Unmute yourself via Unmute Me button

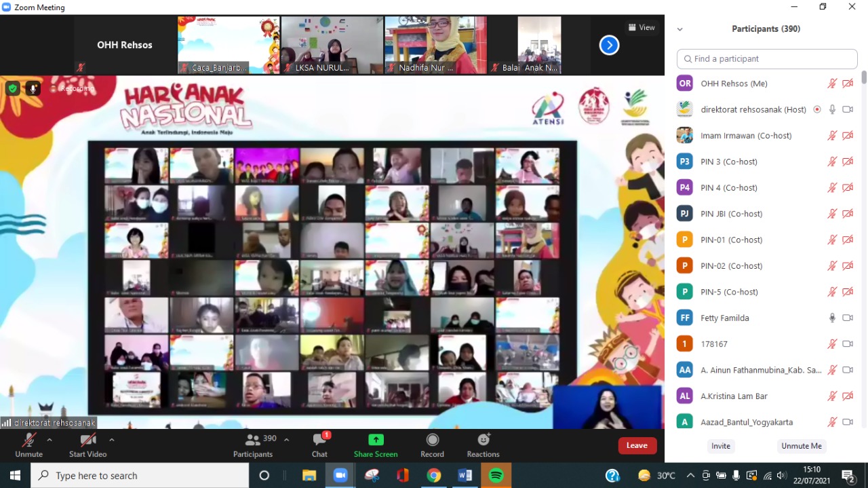[802, 446]
